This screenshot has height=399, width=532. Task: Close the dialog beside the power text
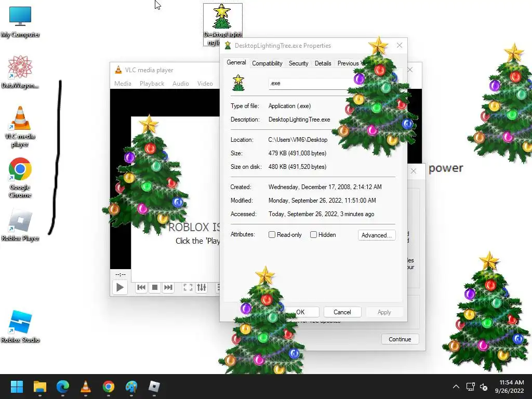pos(413,171)
